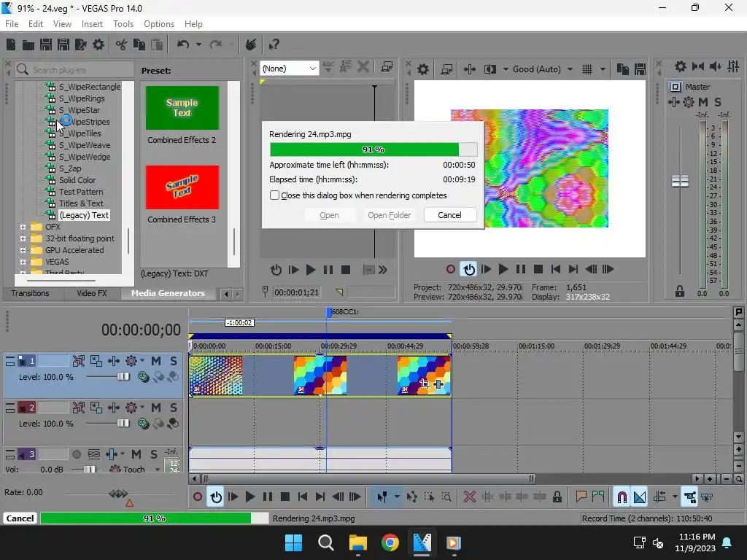Viewport: 747px width, 560px height.
Task: Click Cancel in the bottom status bar
Action: 20,518
